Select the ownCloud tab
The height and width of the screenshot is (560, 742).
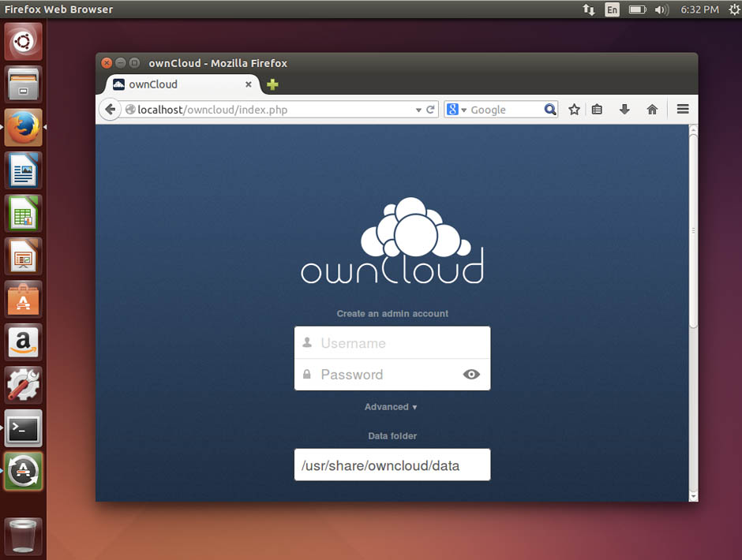point(182,84)
